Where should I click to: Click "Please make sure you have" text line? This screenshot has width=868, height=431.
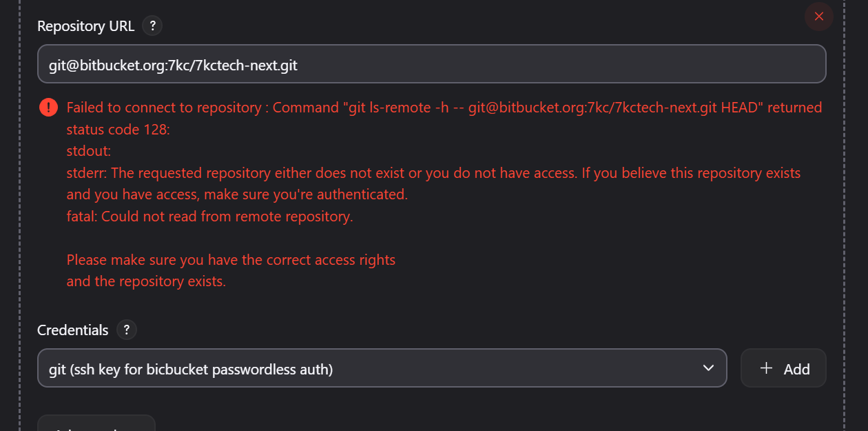click(231, 260)
